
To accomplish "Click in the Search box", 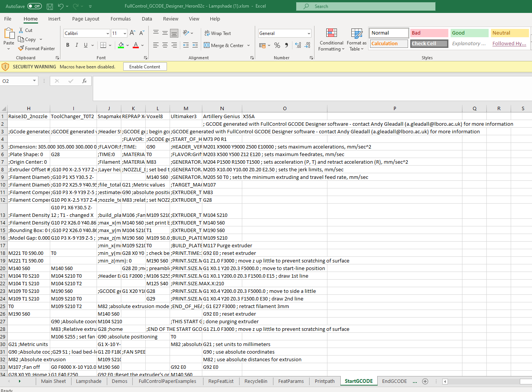I will coord(366,6).
